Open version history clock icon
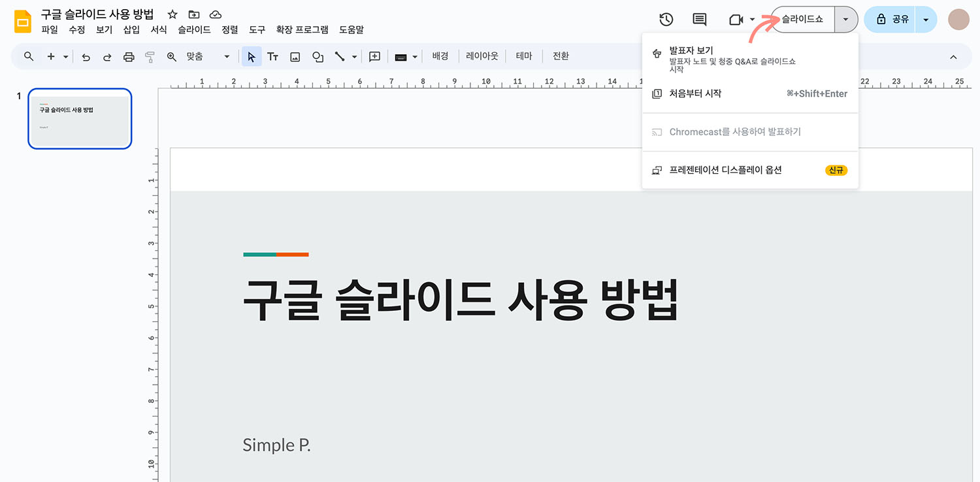This screenshot has width=980, height=482. pyautogui.click(x=666, y=20)
